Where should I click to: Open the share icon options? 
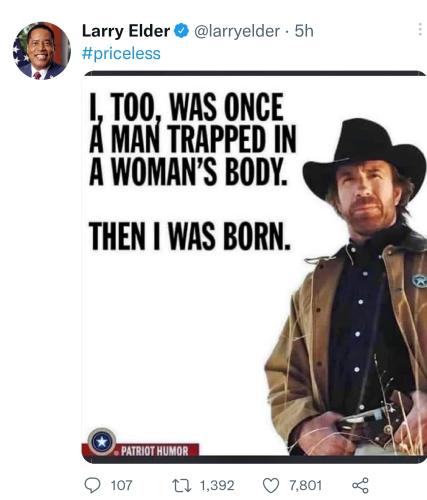(361, 485)
